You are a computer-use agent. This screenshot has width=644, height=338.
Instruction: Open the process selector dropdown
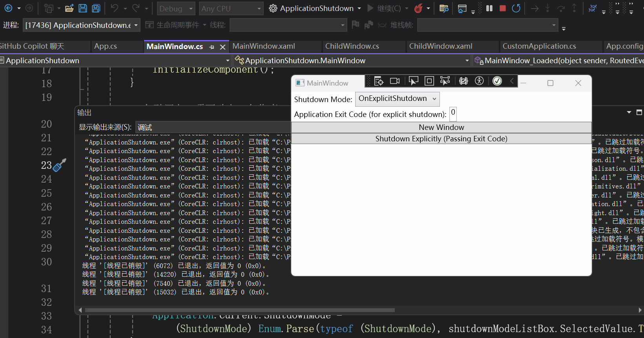tap(82, 25)
